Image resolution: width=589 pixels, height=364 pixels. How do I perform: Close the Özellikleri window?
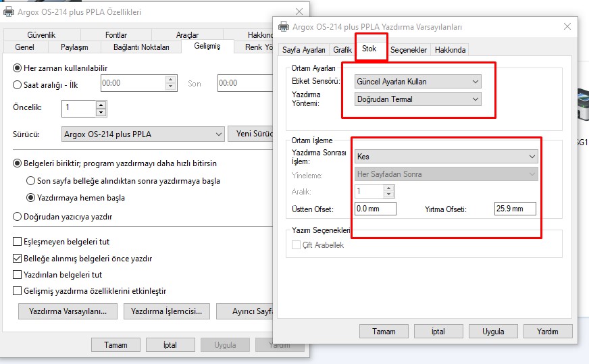(x=299, y=11)
